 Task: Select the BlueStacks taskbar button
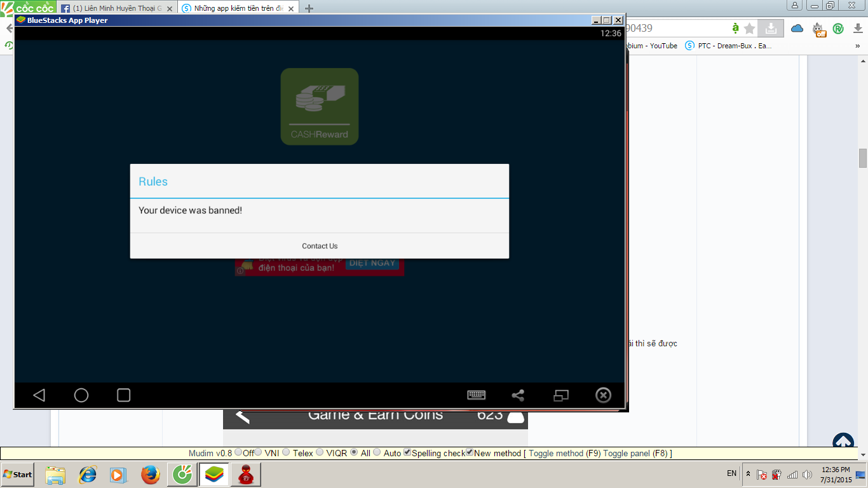tap(214, 475)
